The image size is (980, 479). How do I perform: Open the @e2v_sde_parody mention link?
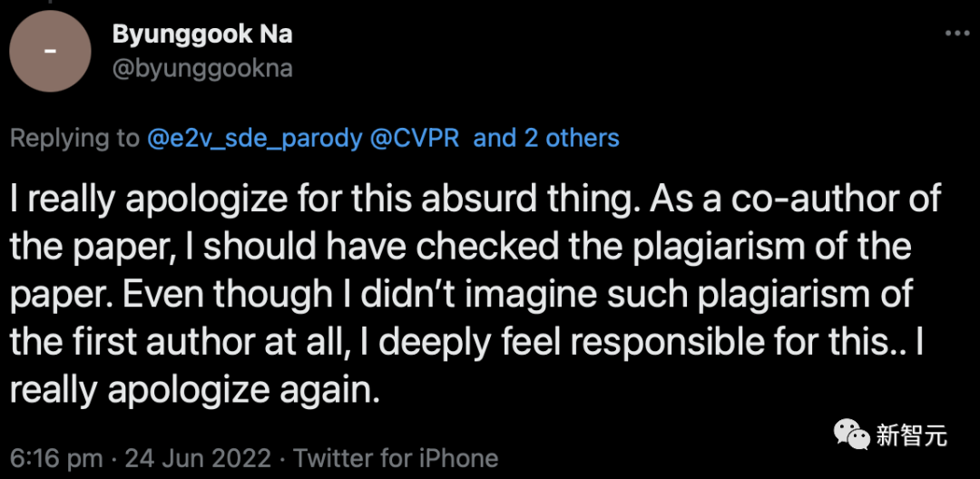(254, 138)
